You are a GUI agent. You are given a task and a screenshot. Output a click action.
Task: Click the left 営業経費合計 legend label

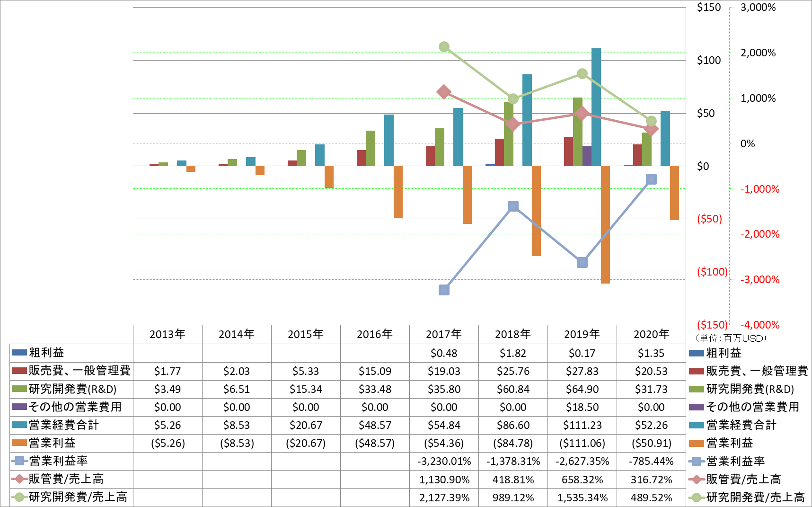pyautogui.click(x=64, y=425)
